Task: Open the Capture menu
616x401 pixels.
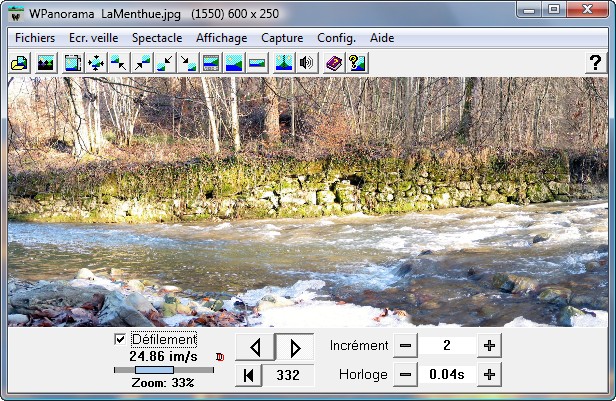Action: click(282, 38)
